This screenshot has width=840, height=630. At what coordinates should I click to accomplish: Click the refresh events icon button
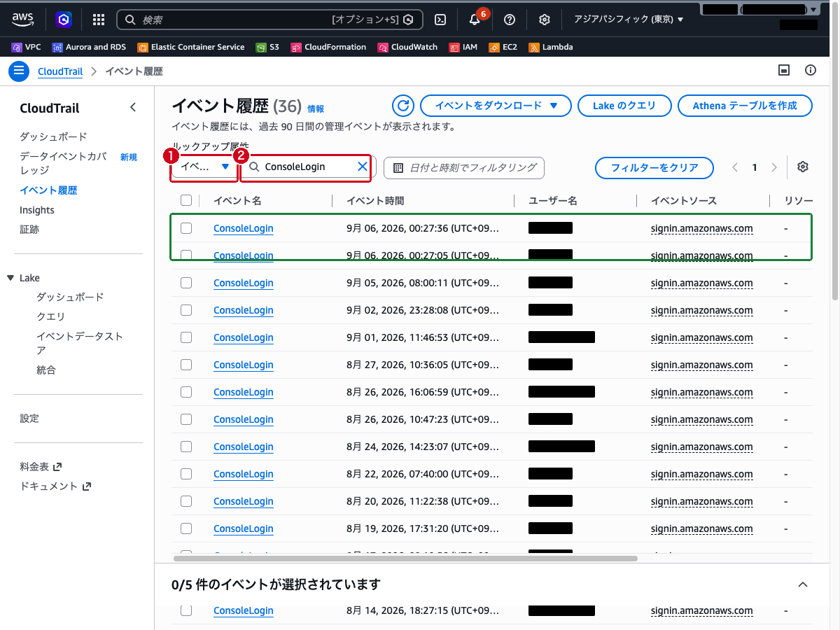click(x=402, y=106)
